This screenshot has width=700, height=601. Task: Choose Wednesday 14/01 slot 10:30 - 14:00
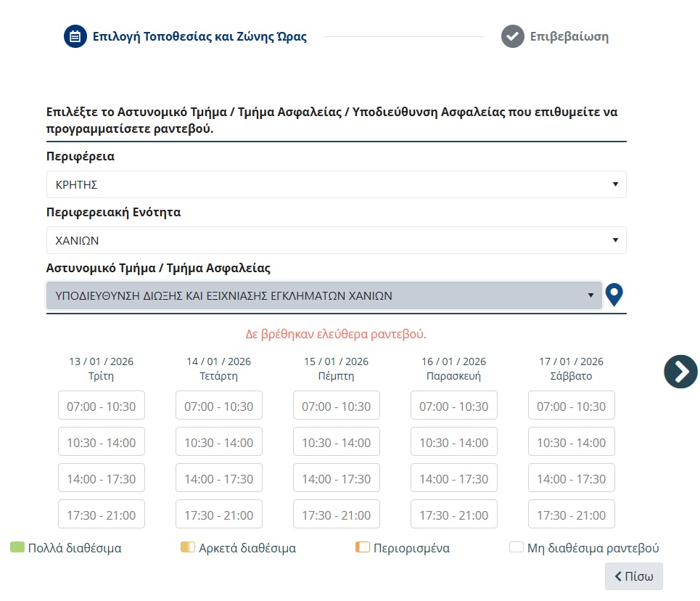(x=219, y=442)
